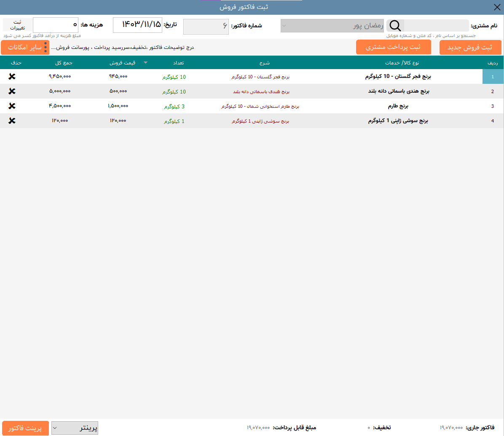
Task: Click total ۹,۴۵۰,۰۰۰ in first row
Action: 60,77
